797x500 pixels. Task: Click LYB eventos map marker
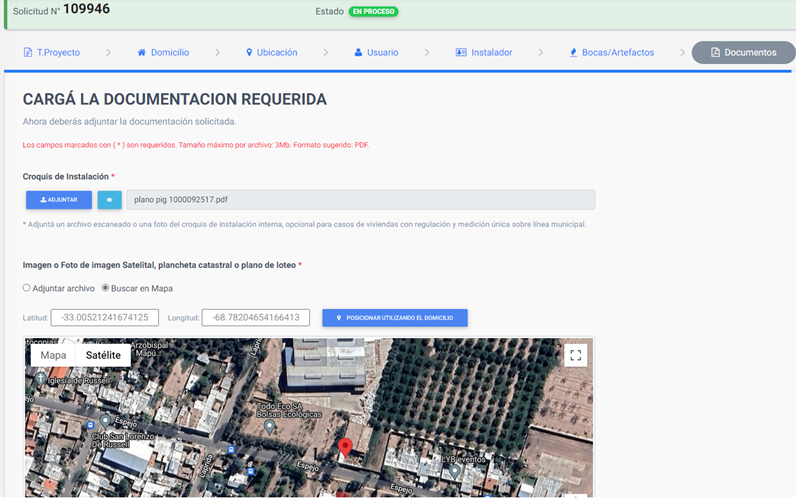tap(455, 469)
